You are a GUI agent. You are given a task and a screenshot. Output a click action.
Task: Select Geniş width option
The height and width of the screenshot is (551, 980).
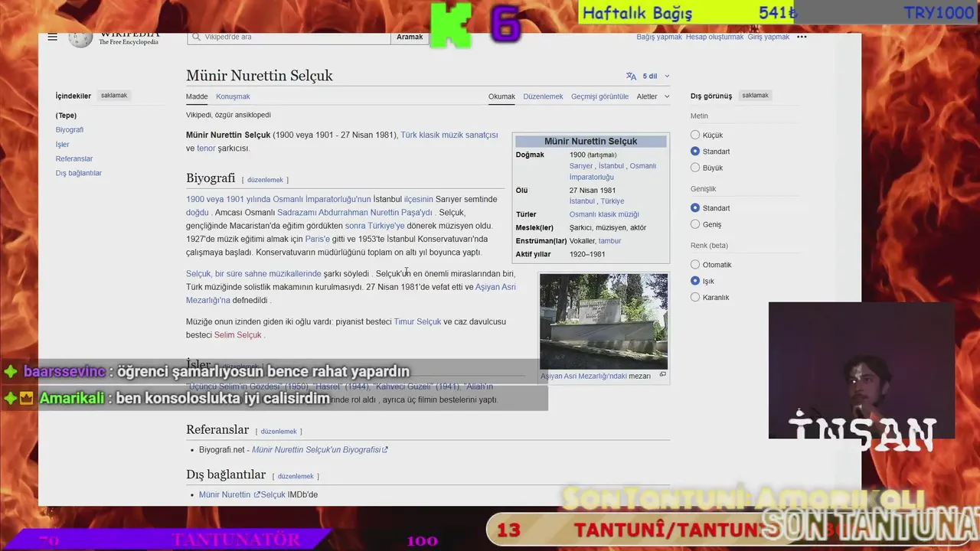click(x=695, y=224)
